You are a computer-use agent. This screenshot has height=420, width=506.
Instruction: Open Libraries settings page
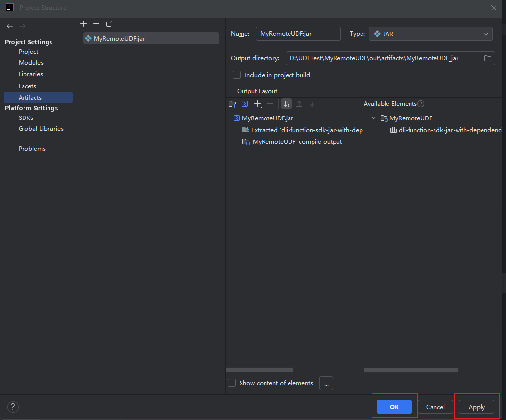point(31,74)
